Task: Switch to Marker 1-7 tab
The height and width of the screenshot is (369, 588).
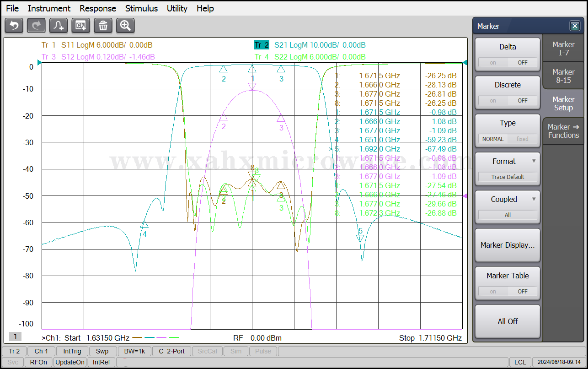Action: [563, 48]
